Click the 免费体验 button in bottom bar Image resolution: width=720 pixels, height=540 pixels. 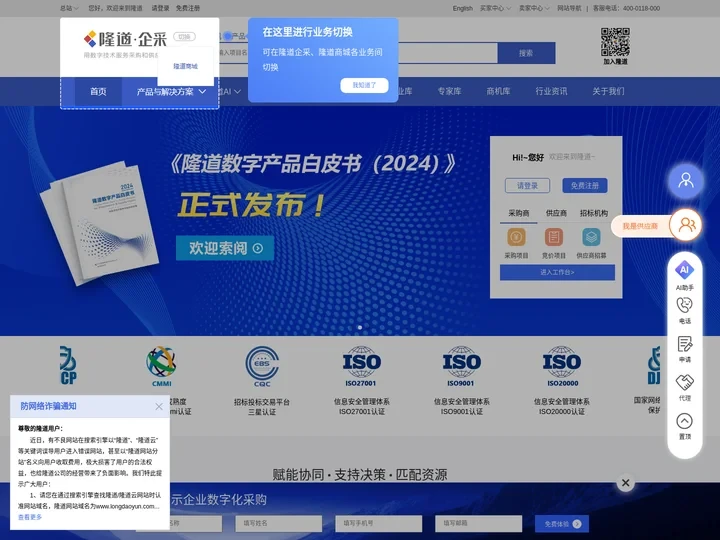point(562,524)
